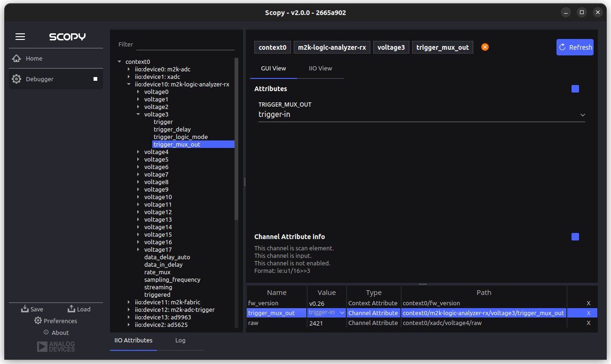Click the Load upload icon

click(x=71, y=309)
